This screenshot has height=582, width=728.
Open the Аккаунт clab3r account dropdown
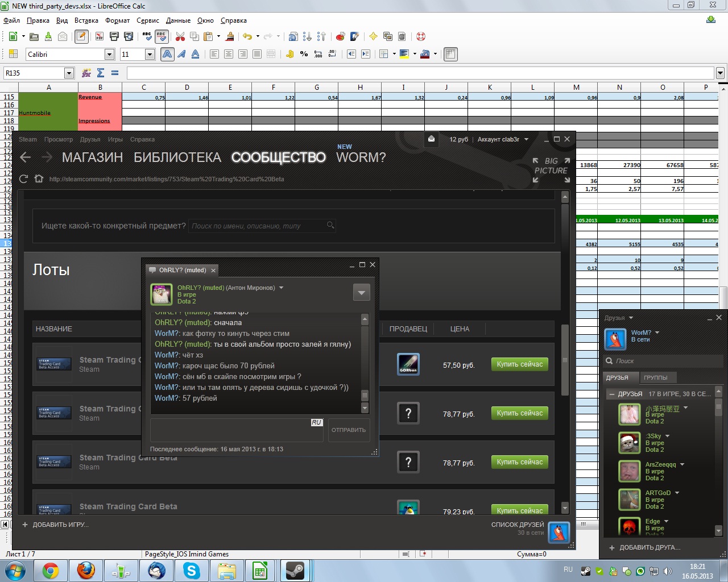[x=503, y=139]
